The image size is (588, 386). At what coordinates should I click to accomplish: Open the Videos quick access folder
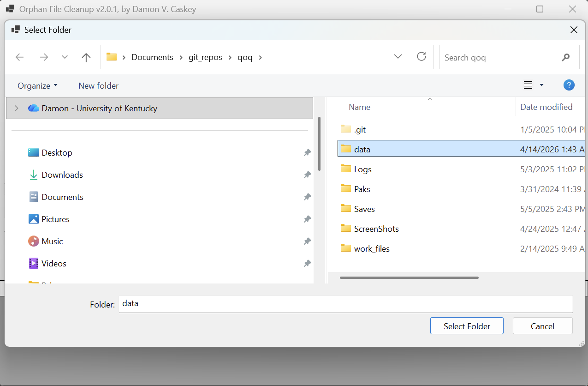click(53, 264)
